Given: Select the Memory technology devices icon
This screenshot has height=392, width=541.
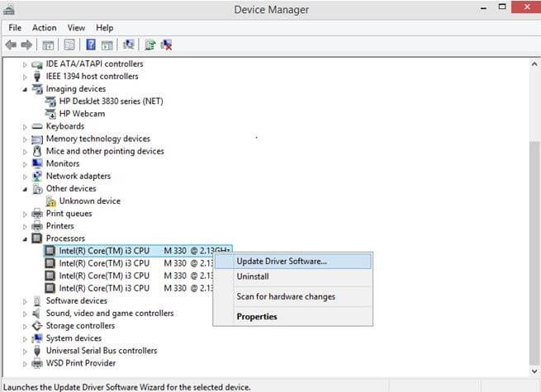Looking at the screenshot, I should 37,139.
